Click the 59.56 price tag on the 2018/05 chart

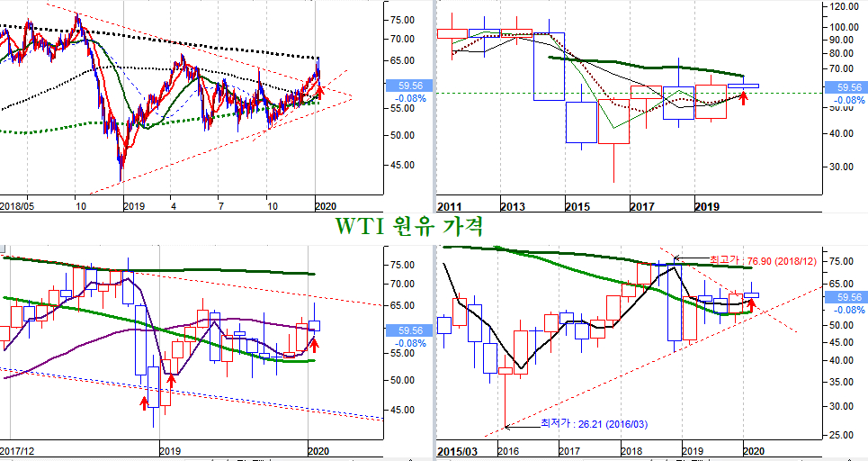click(409, 86)
